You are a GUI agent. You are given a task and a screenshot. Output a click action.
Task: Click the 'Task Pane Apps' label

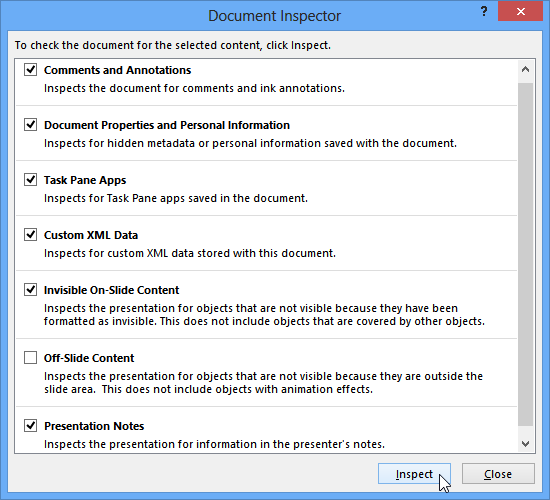point(85,180)
